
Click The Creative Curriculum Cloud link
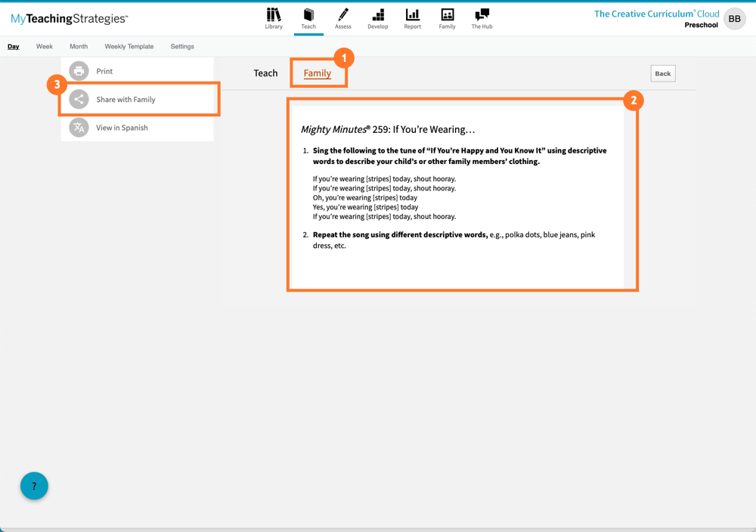pyautogui.click(x=655, y=13)
